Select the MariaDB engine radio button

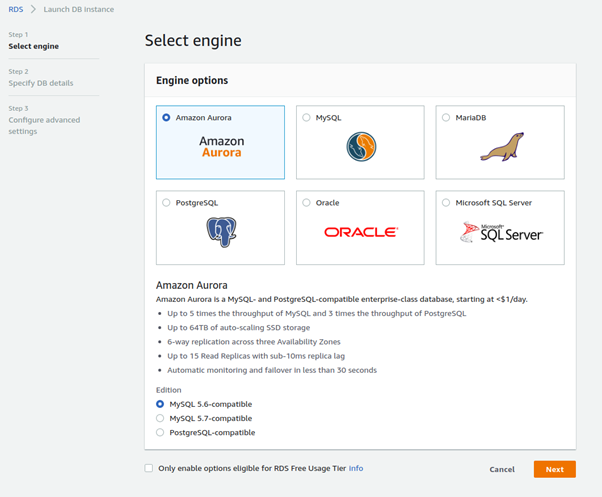coord(446,117)
